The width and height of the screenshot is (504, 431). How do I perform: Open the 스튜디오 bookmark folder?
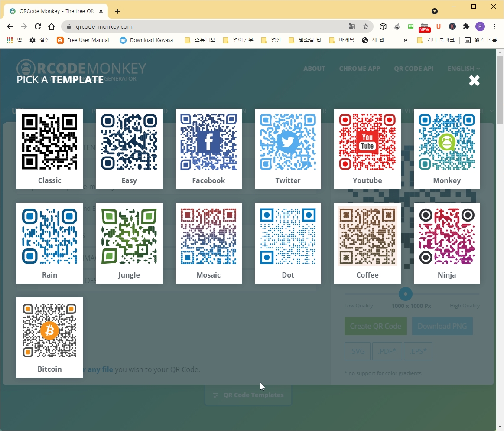[200, 40]
